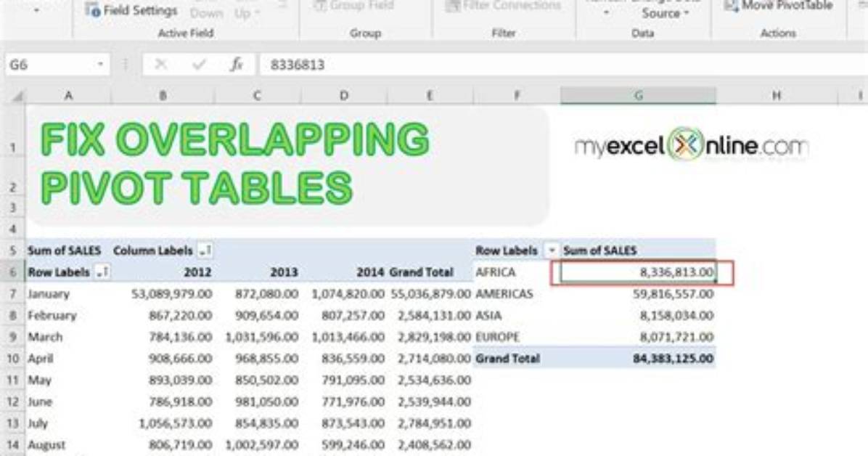Click the cell showing 59,816,557.00
This screenshot has height=456, width=868.
tap(673, 293)
